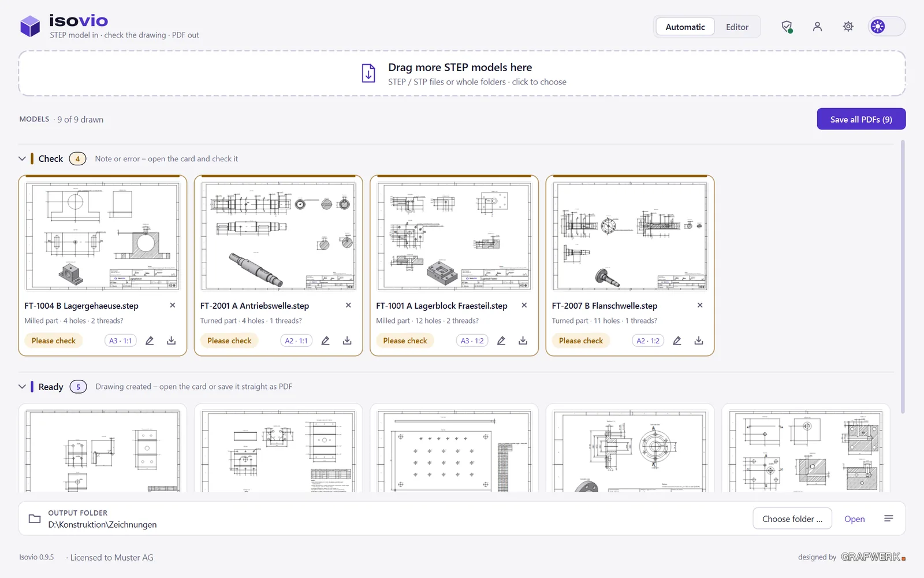Edit FT-1001 A Lagerblock Fraesteil with pencil icon
The height and width of the screenshot is (578, 924).
click(x=501, y=340)
